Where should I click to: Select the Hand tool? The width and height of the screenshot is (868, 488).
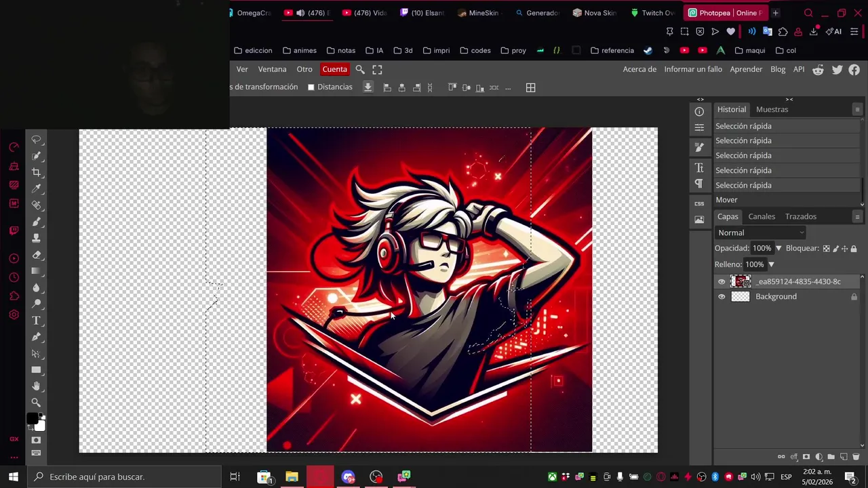point(37,386)
